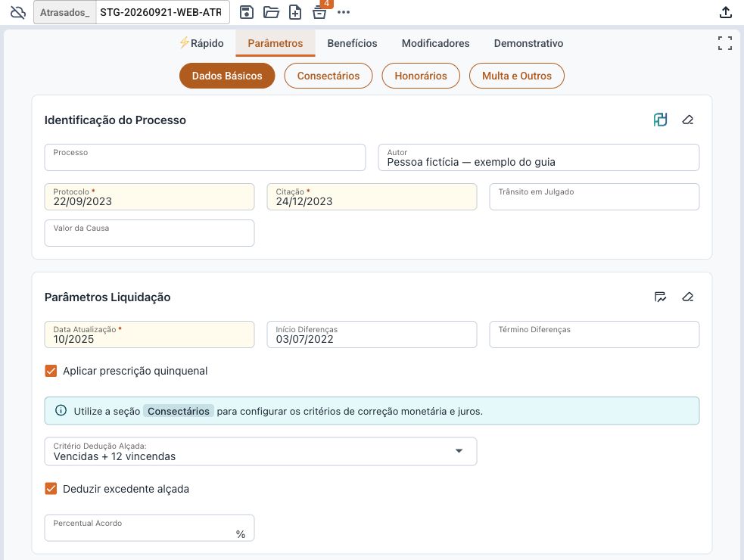The image size is (744, 560).
Task: Open the Multa e Outros section
Action: click(x=517, y=76)
